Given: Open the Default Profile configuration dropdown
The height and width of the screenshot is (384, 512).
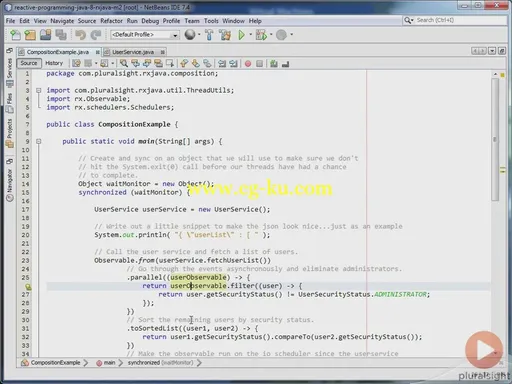Looking at the screenshot, I should pos(145,35).
